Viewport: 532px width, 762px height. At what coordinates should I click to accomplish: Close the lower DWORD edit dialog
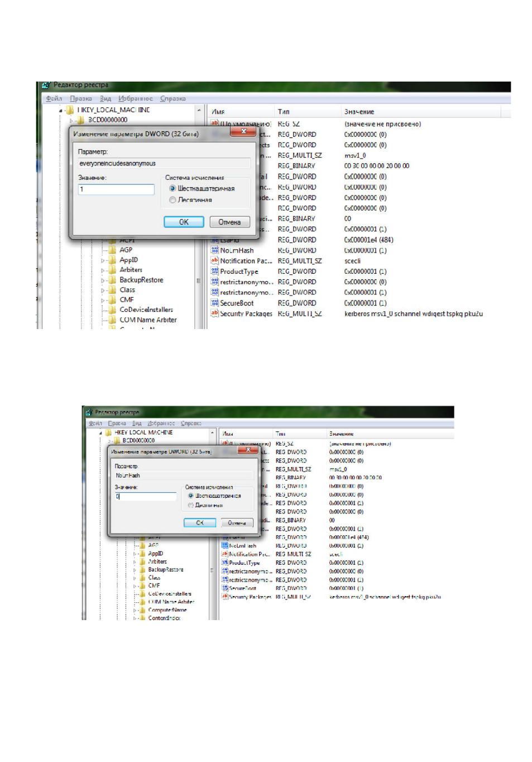[248, 450]
